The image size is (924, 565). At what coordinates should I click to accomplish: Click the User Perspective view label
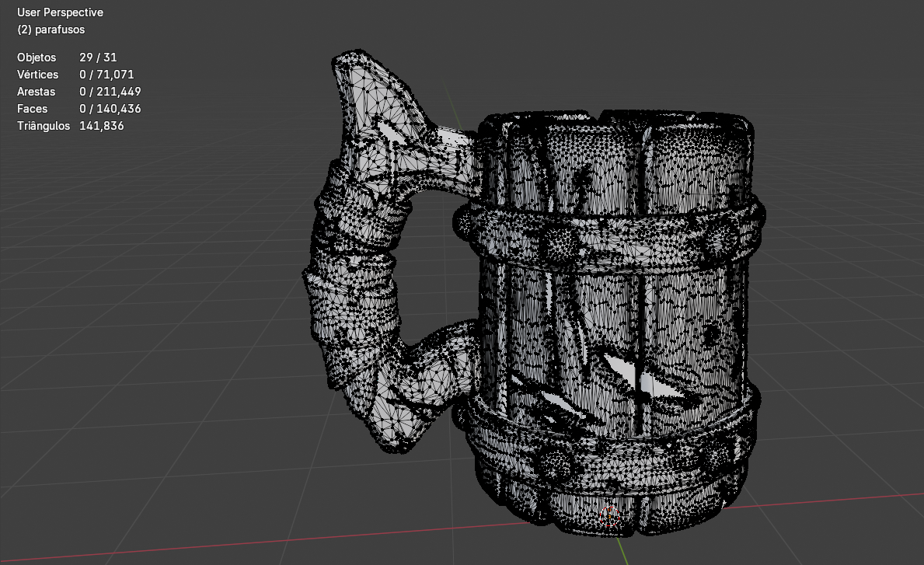(60, 12)
